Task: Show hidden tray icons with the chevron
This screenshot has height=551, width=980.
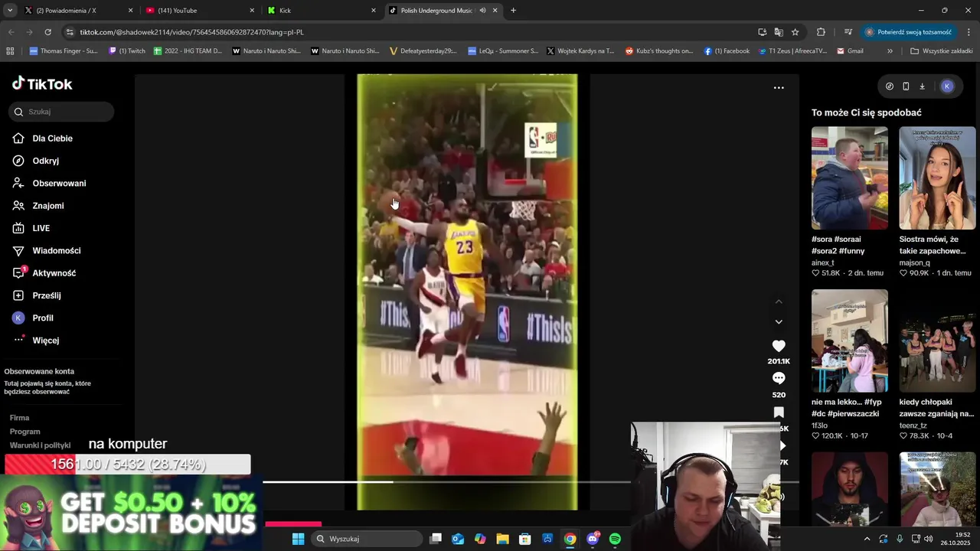Action: 867,539
